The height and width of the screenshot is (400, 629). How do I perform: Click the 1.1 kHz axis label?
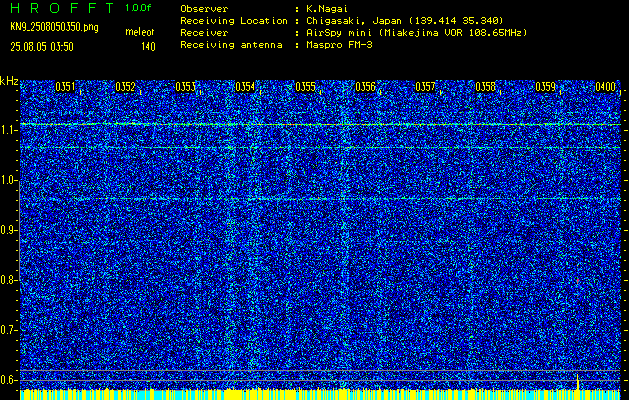pyautogui.click(x=9, y=130)
